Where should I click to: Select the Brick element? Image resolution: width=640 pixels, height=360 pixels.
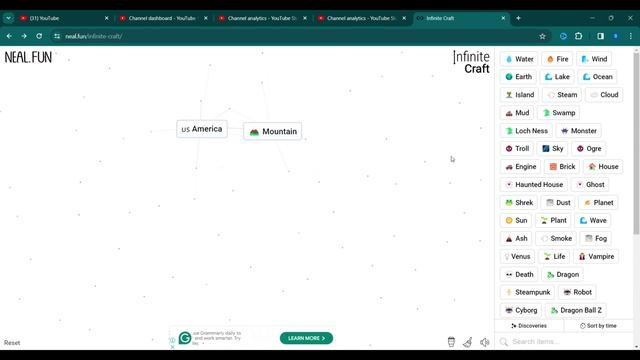(x=562, y=167)
